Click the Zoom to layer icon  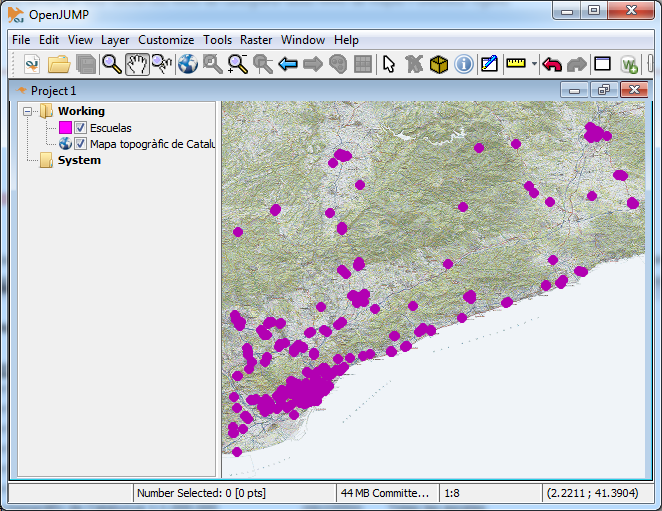point(263,64)
